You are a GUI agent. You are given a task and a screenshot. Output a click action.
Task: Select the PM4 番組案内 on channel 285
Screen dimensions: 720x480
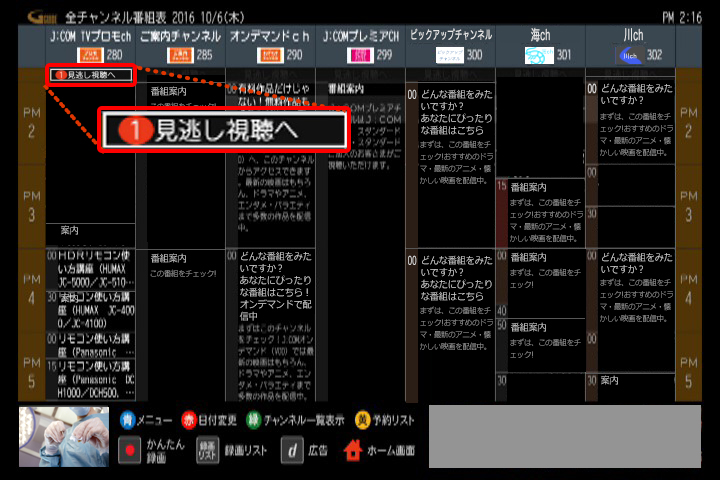180,325
